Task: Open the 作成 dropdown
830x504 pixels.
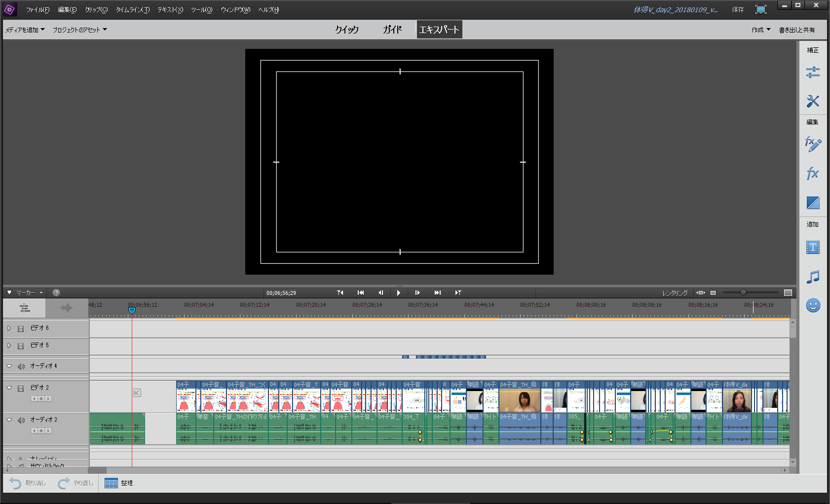Action: (761, 30)
